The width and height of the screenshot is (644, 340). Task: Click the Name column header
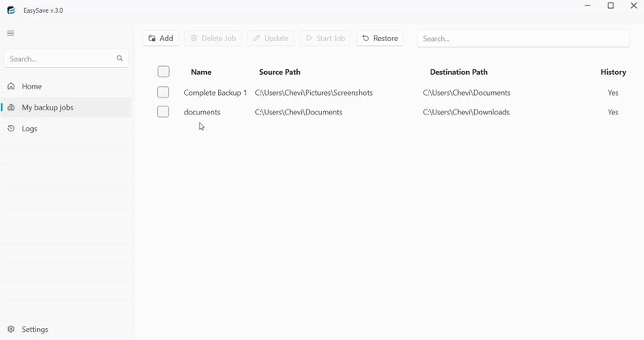click(x=200, y=72)
